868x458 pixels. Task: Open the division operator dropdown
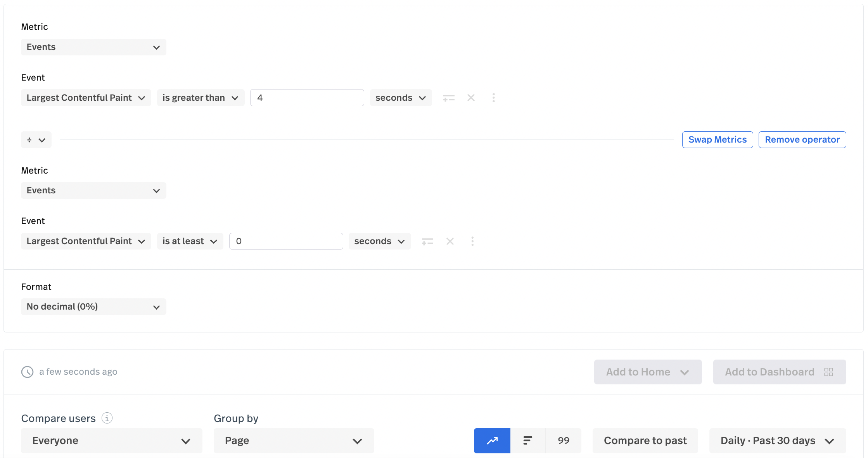click(x=36, y=140)
